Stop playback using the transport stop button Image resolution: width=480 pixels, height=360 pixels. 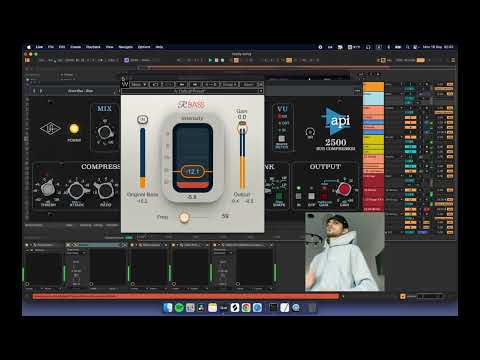pos(216,60)
